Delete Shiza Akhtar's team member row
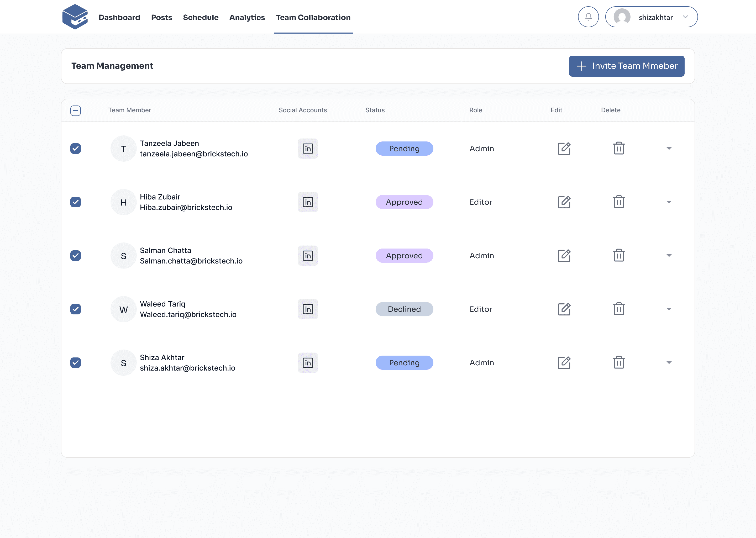 pos(618,362)
